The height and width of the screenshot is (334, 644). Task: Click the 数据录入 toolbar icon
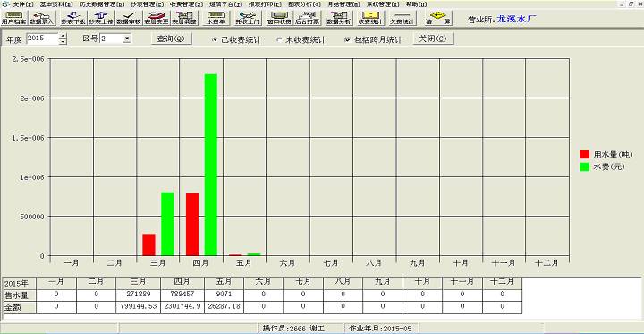coord(42,18)
